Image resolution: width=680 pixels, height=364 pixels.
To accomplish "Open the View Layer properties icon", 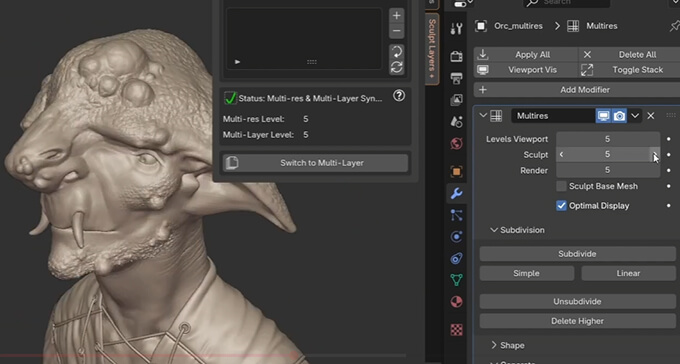I will pos(456,100).
